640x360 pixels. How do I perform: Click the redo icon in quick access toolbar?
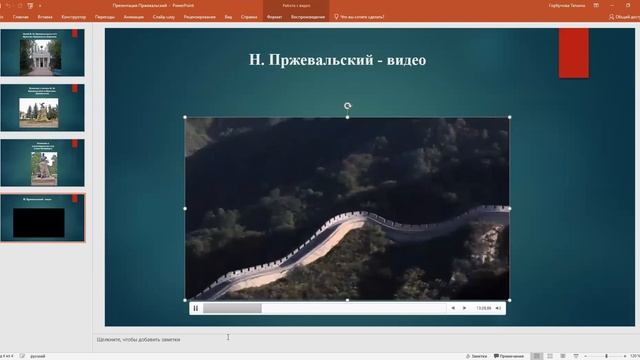click(19, 6)
